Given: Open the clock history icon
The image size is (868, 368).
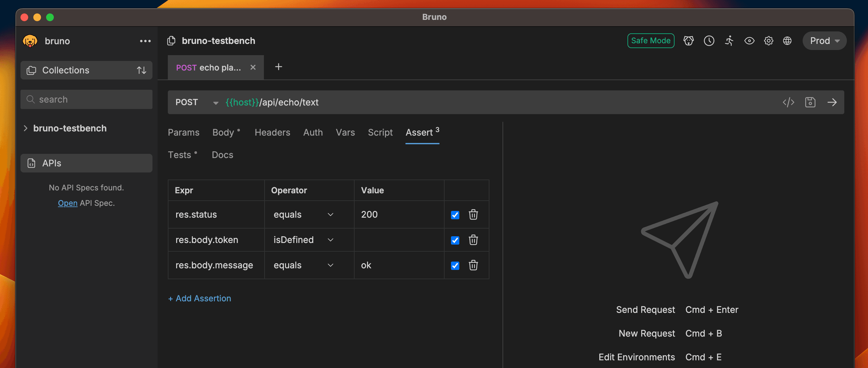Looking at the screenshot, I should tap(709, 41).
